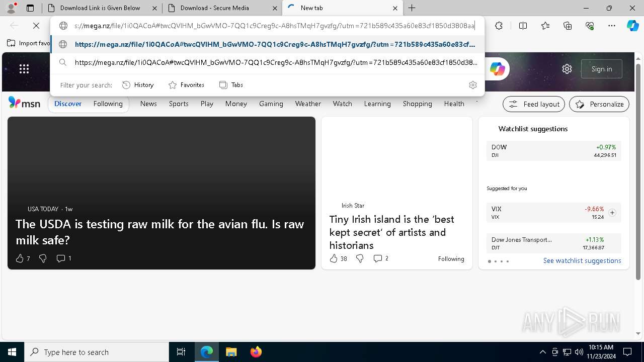Filter suggestions by History

[x=138, y=85]
